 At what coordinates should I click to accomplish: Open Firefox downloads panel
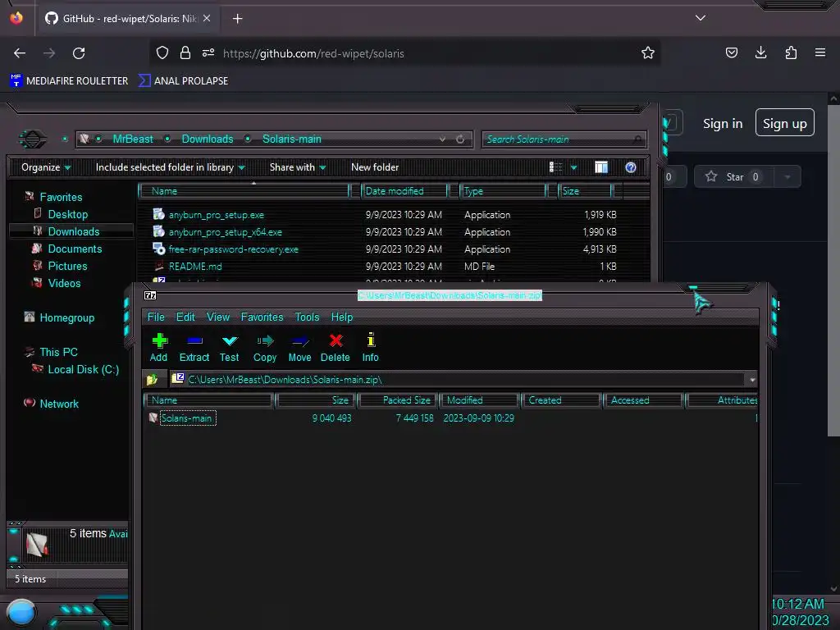[x=760, y=52]
